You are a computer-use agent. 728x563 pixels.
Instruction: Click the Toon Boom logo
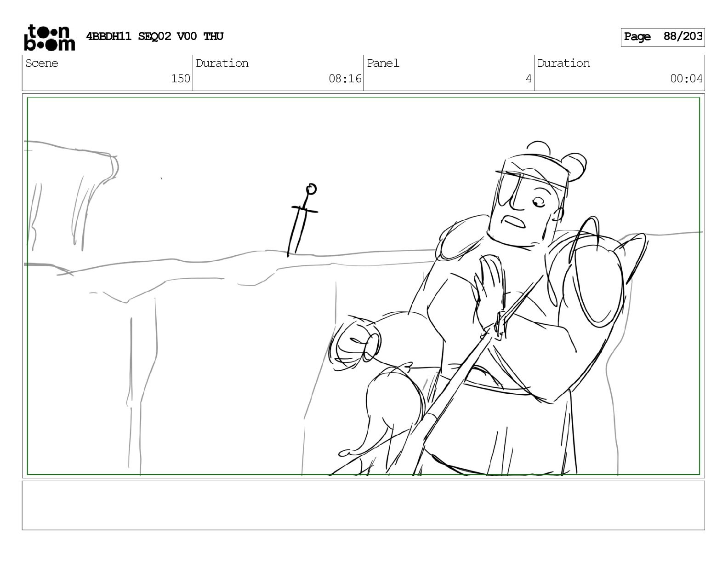tap(49, 37)
